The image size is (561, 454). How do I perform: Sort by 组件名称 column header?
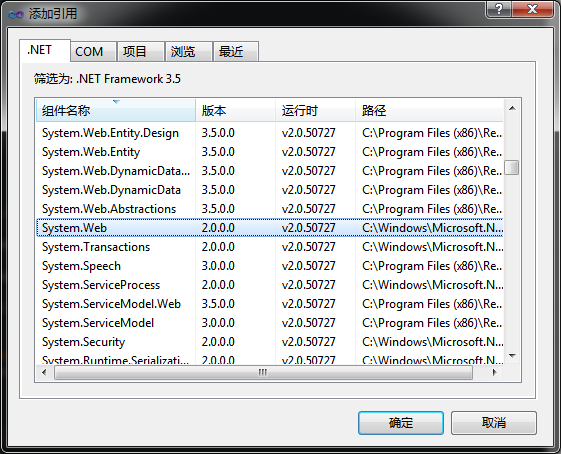(x=116, y=111)
